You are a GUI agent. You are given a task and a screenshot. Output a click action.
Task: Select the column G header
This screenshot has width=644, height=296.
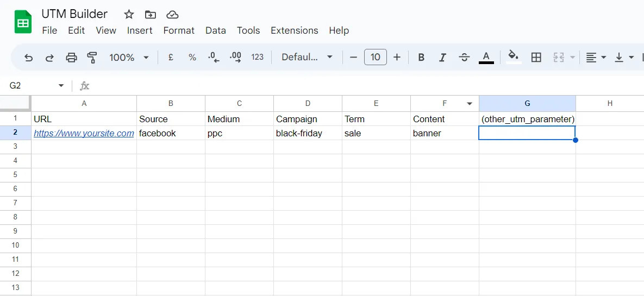[x=527, y=103]
